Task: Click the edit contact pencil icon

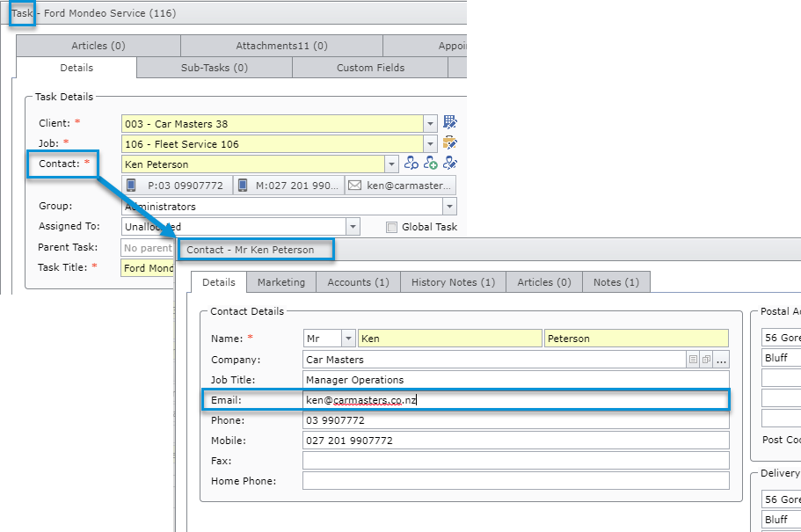Action: click(450, 163)
